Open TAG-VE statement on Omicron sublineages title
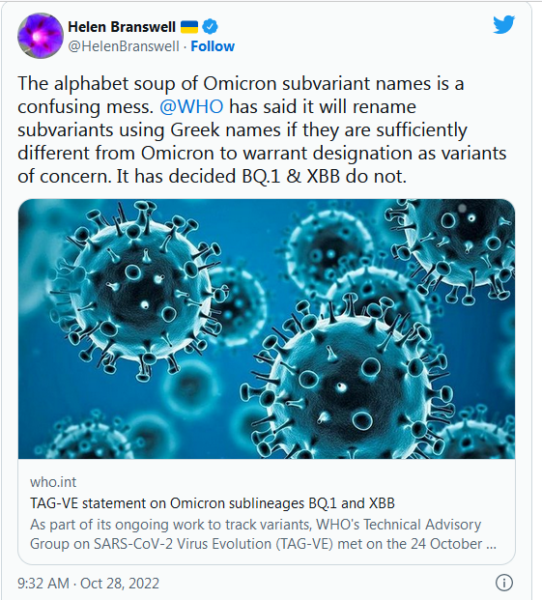 click(212, 503)
